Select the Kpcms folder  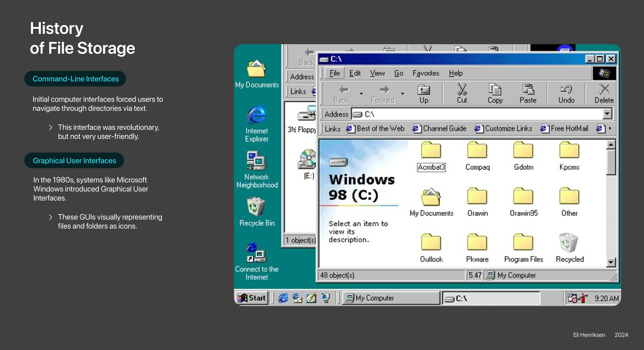(569, 157)
